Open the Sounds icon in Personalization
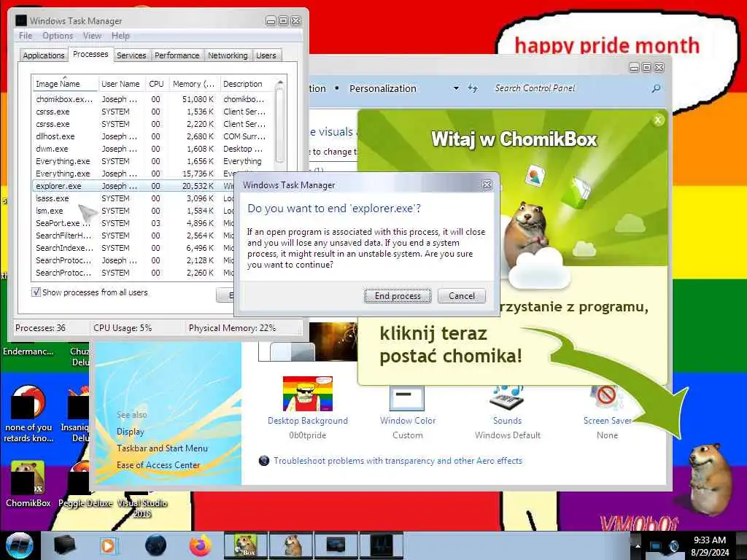The width and height of the screenshot is (747, 560). tap(508, 398)
